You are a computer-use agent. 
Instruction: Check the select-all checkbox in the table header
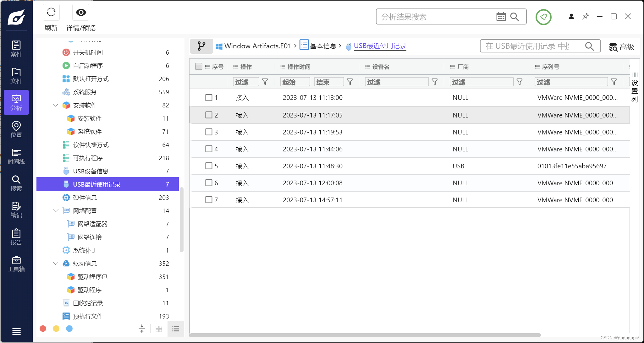click(198, 67)
